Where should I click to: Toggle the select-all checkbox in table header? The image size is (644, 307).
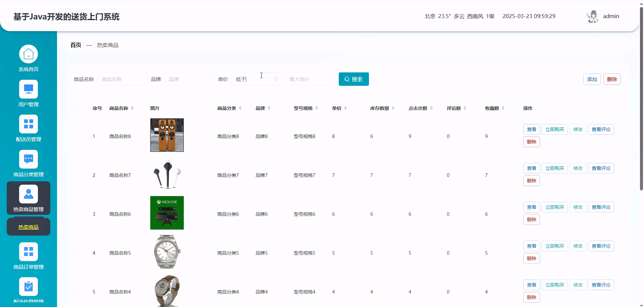[78, 108]
